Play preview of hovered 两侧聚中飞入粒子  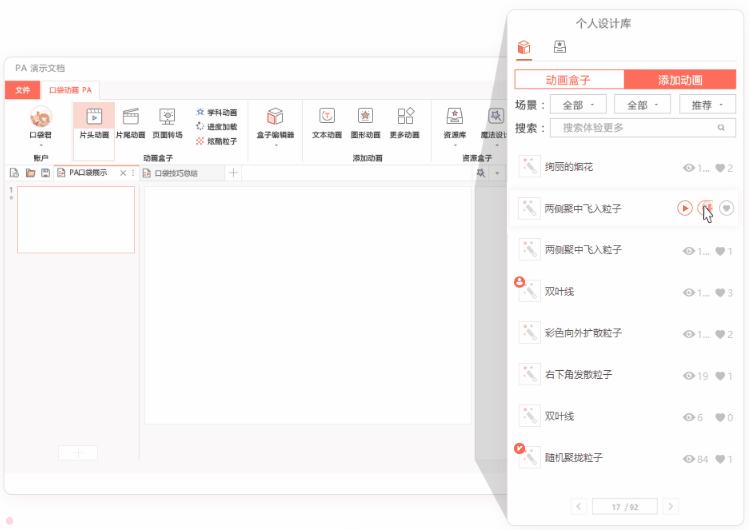[685, 208]
